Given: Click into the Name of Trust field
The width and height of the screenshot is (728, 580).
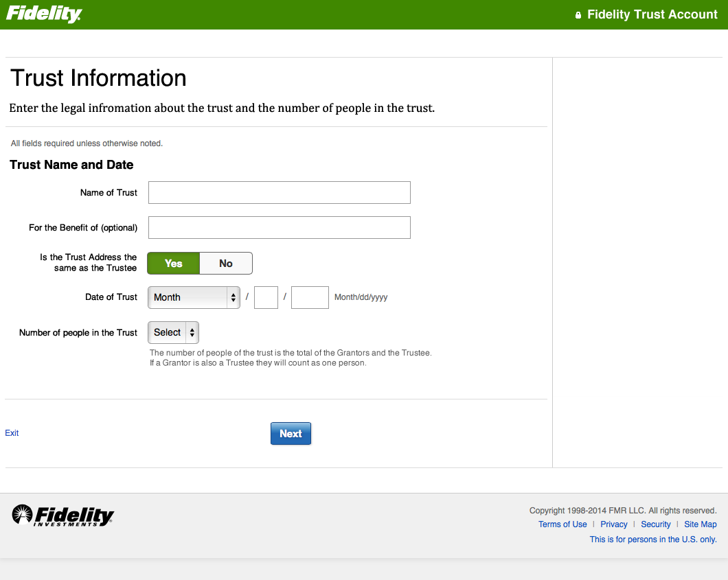Looking at the screenshot, I should pos(280,193).
